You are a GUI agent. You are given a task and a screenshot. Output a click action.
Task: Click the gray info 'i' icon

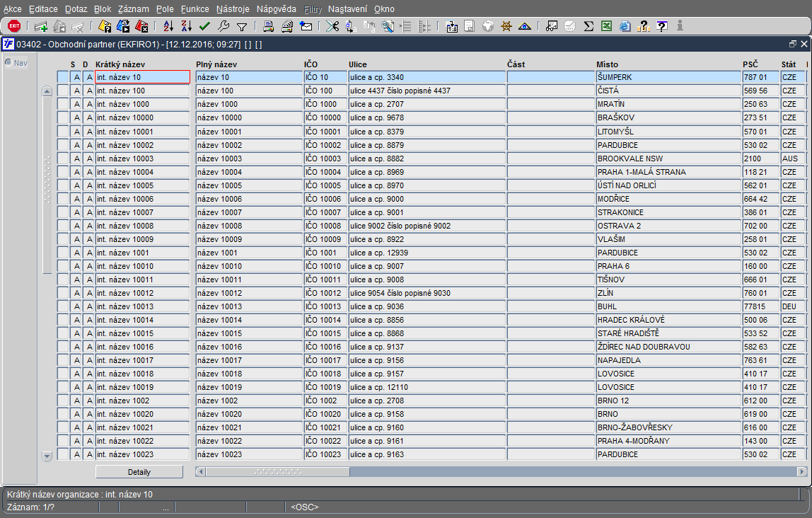[680, 26]
